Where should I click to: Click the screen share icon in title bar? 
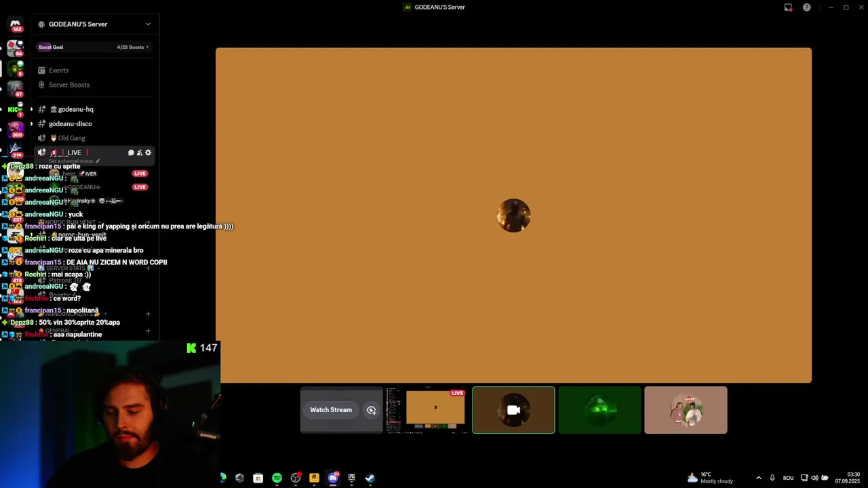pyautogui.click(x=788, y=7)
